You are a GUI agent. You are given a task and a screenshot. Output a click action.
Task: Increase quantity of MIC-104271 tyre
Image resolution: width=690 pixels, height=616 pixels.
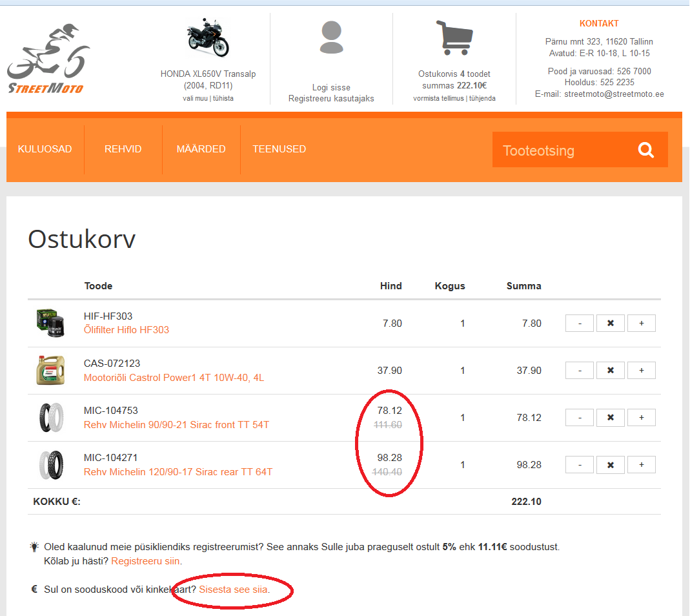click(642, 465)
